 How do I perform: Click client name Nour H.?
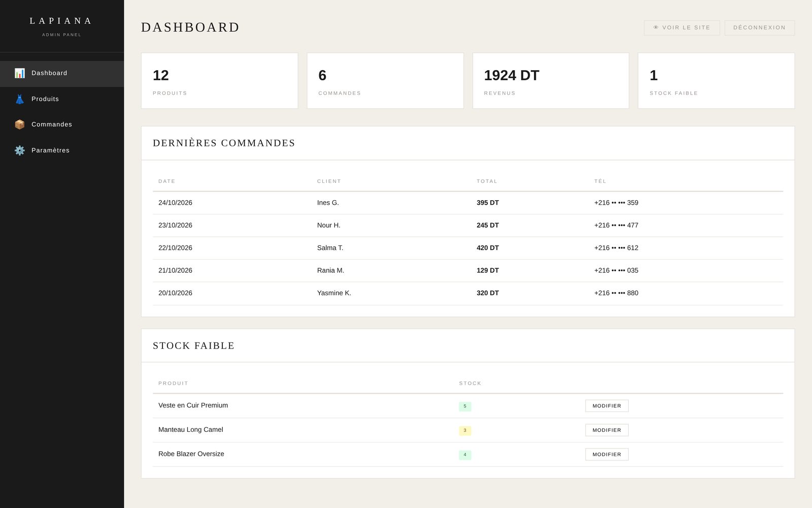329,225
